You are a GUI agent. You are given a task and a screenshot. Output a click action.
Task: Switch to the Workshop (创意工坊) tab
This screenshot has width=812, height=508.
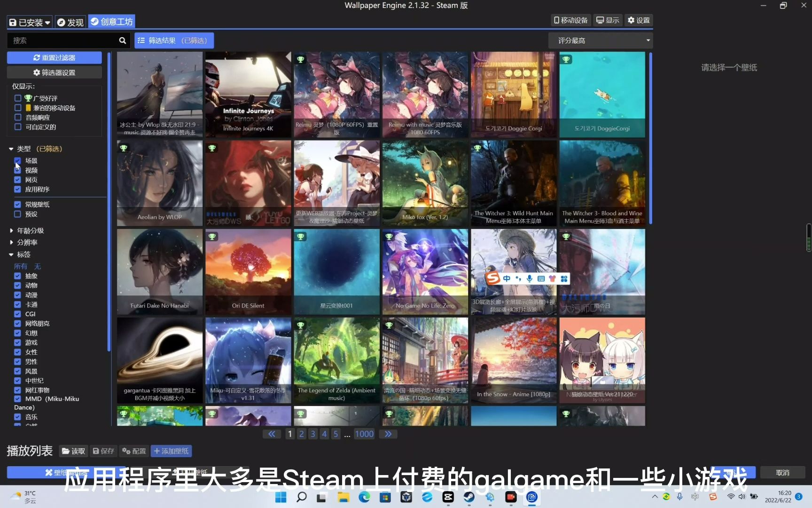[111, 22]
